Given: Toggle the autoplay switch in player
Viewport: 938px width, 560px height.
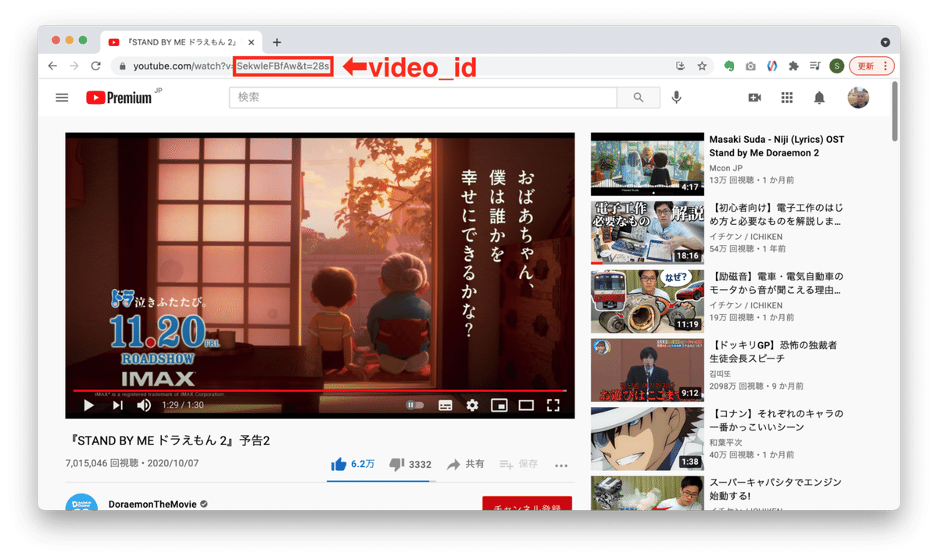Looking at the screenshot, I should click(x=414, y=405).
